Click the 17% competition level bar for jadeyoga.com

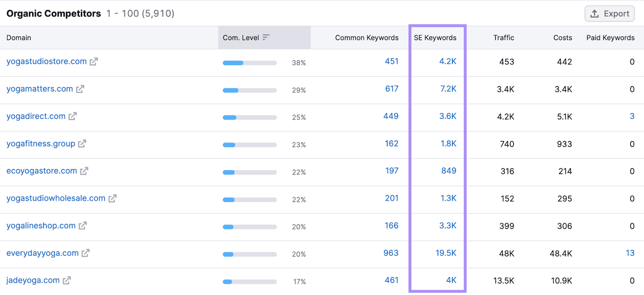coord(250,281)
